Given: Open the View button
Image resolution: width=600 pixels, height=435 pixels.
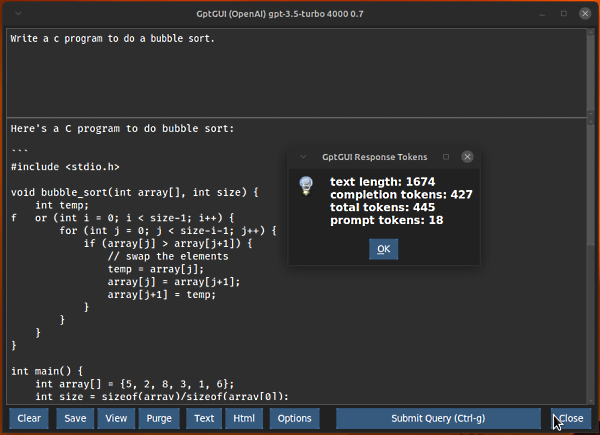Looking at the screenshot, I should [116, 419].
